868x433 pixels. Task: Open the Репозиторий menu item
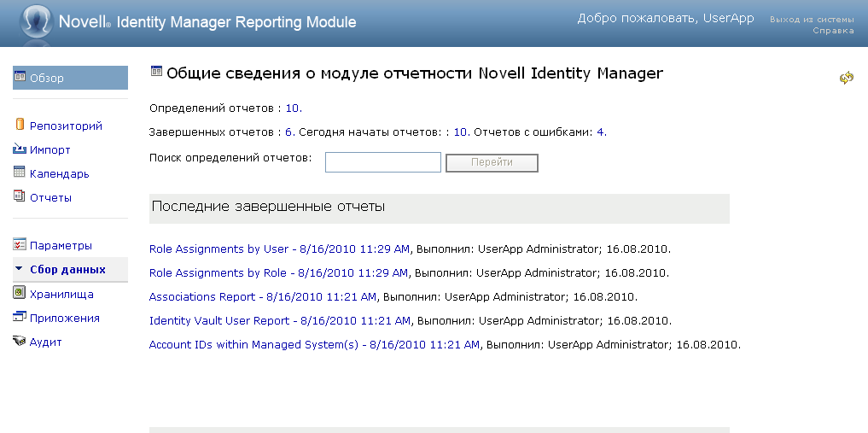point(66,126)
